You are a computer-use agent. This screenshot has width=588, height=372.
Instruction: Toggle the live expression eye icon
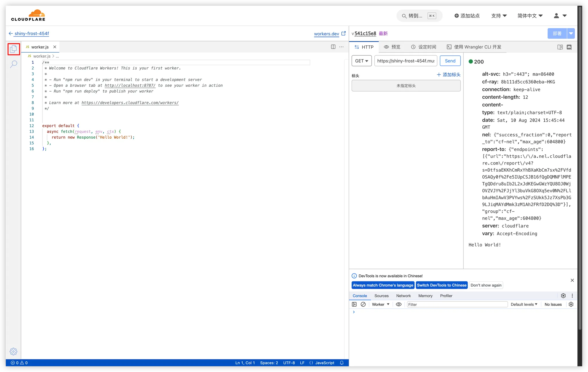click(x=399, y=304)
